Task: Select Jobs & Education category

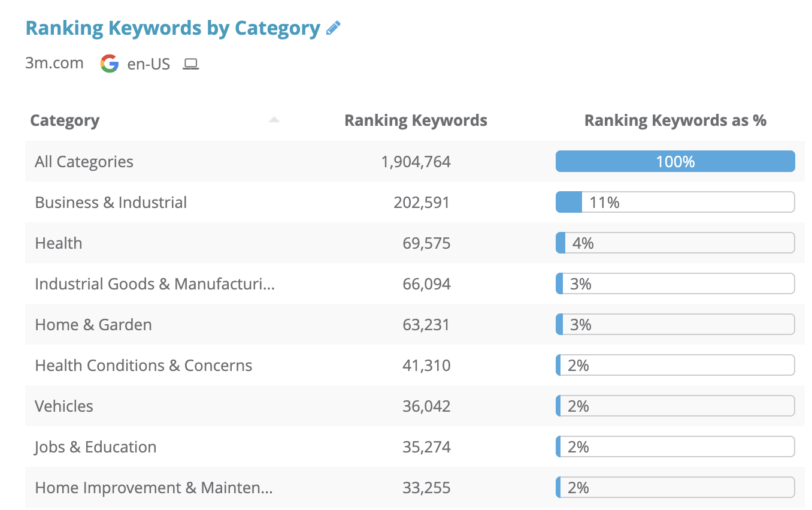Action: click(x=96, y=447)
